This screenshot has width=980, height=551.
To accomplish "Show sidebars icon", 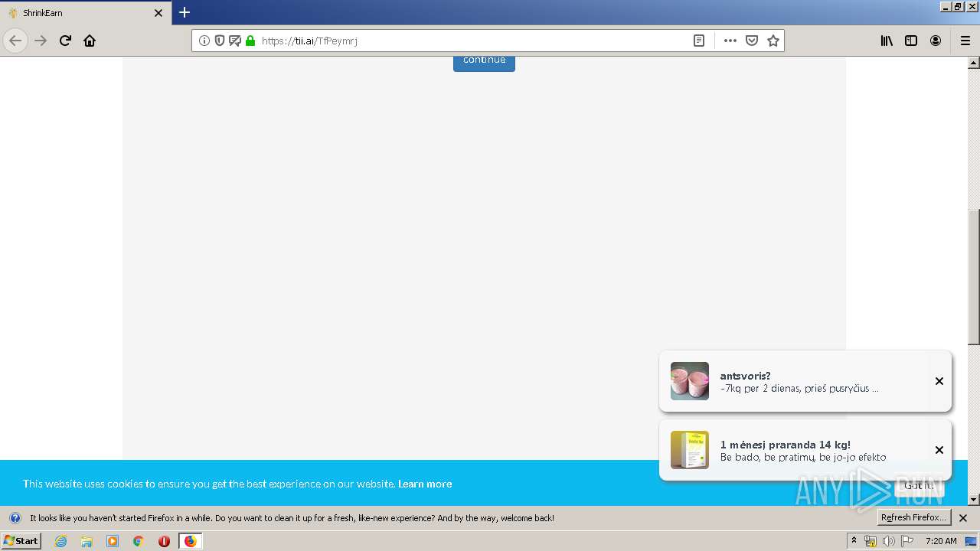I will click(x=911, y=41).
